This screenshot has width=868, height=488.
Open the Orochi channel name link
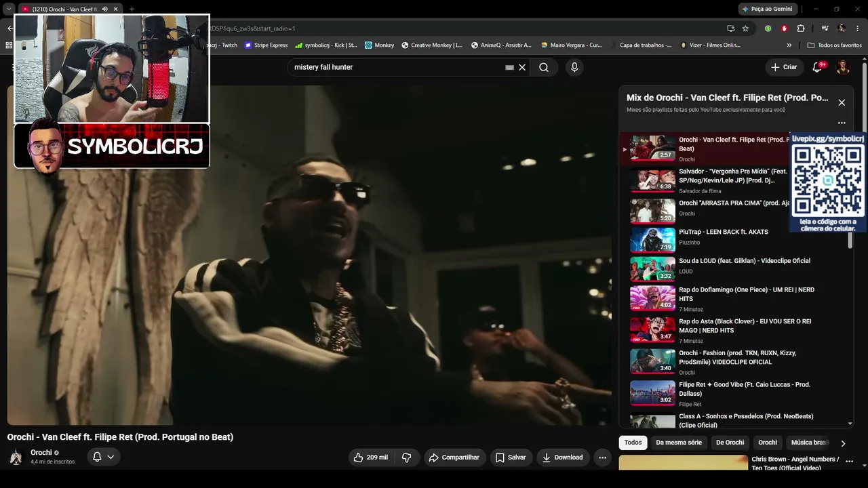pos(41,453)
